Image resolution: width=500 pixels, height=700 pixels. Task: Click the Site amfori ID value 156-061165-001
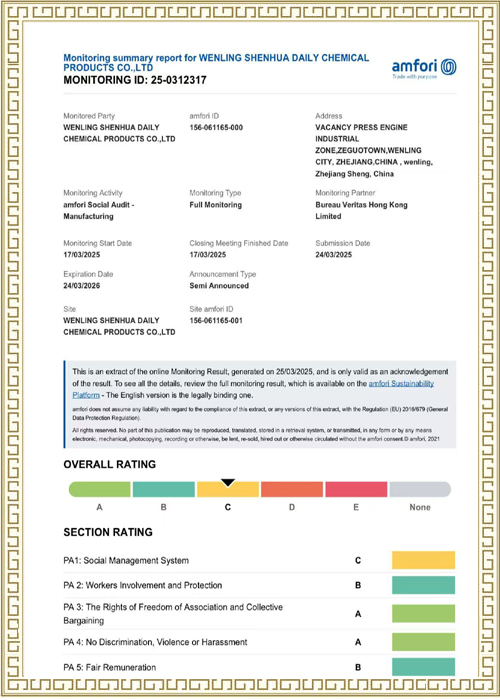pyautogui.click(x=216, y=321)
